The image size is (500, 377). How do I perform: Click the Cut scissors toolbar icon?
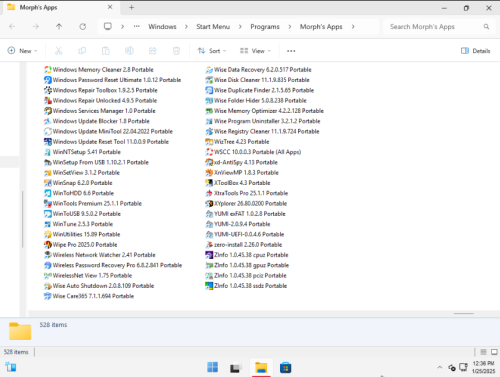pos(59,51)
